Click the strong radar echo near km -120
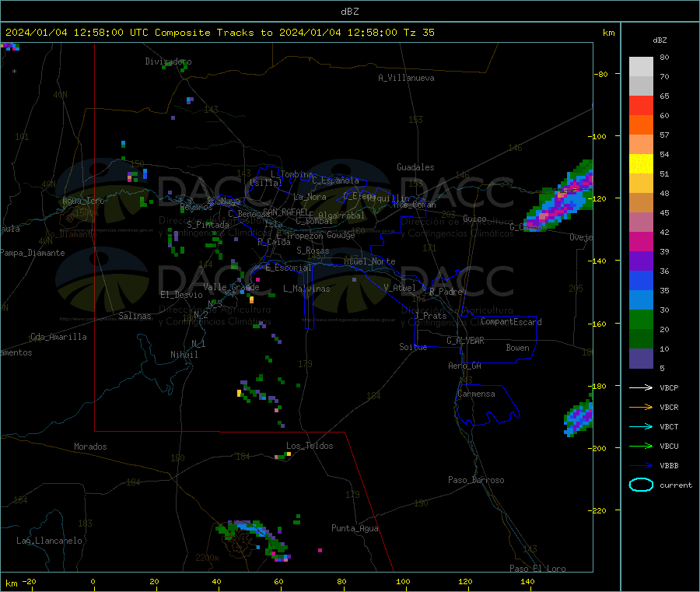Viewport: 700px width, 592px height. coord(559,197)
